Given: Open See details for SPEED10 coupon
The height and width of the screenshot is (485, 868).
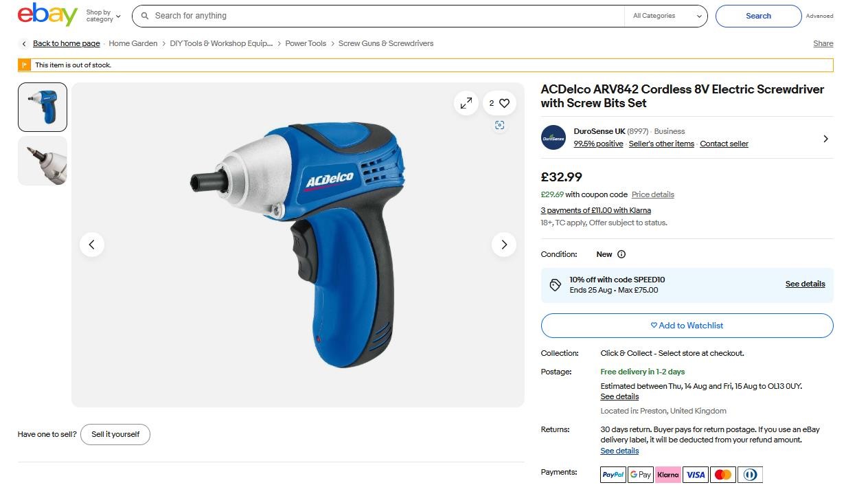Looking at the screenshot, I should pos(805,284).
